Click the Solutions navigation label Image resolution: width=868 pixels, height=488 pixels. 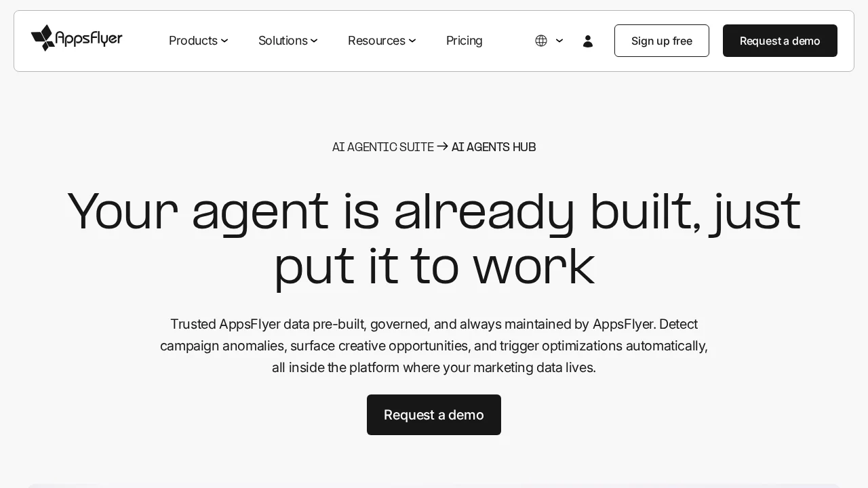[x=283, y=41]
